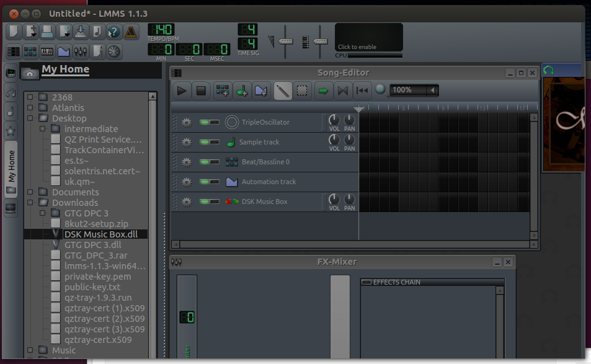Play the song in Song-Editor
The width and height of the screenshot is (591, 364).
point(182,91)
